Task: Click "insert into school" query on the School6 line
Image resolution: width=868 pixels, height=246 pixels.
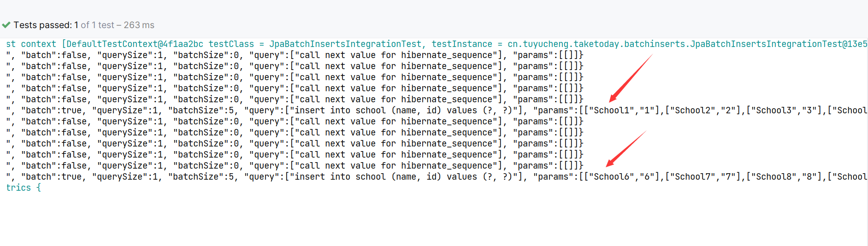Action: point(340,176)
